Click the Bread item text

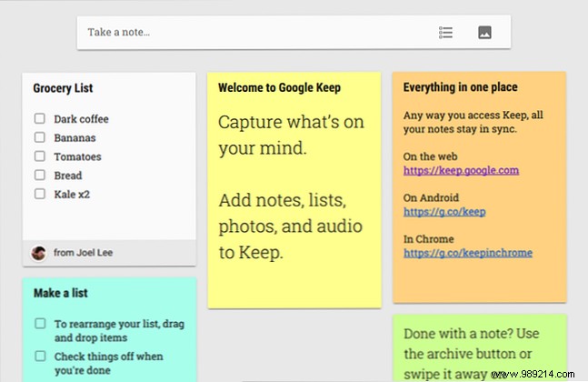point(68,176)
